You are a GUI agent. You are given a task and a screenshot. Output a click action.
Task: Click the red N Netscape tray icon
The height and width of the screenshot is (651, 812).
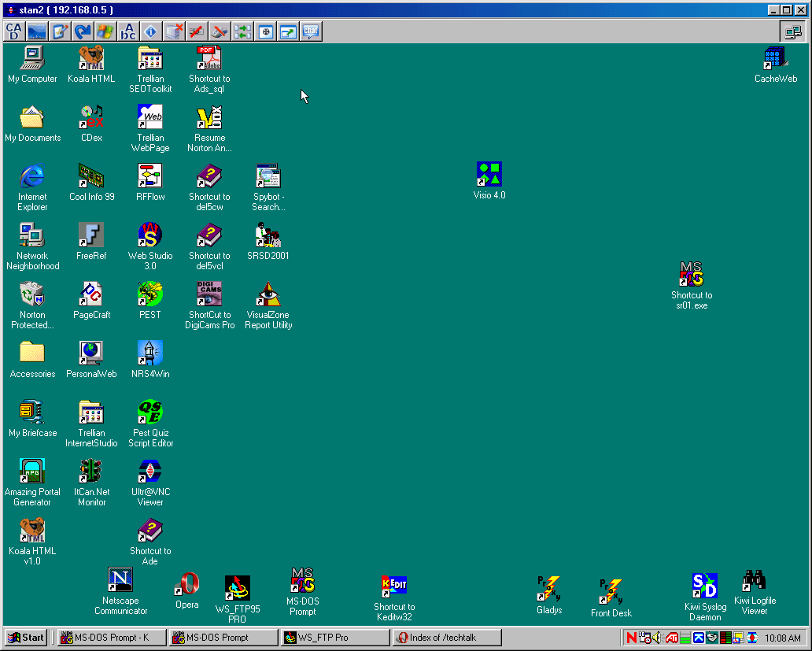[631, 638]
